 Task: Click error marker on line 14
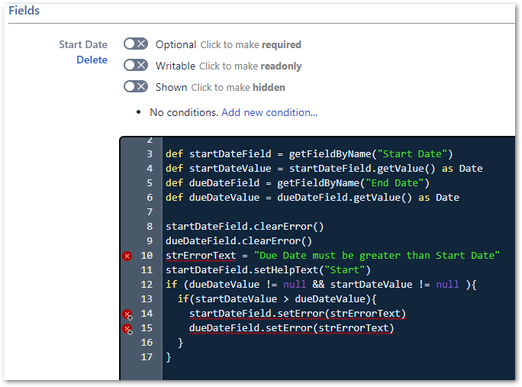click(x=127, y=314)
